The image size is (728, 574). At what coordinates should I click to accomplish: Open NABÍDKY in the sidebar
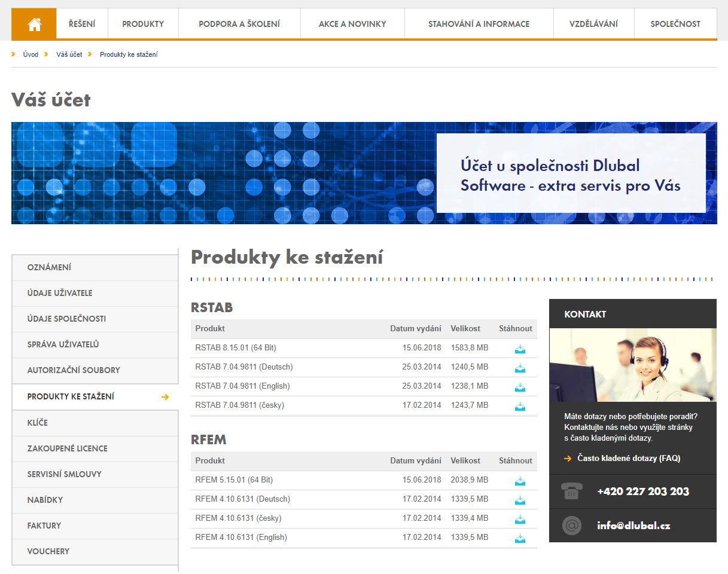point(95,500)
